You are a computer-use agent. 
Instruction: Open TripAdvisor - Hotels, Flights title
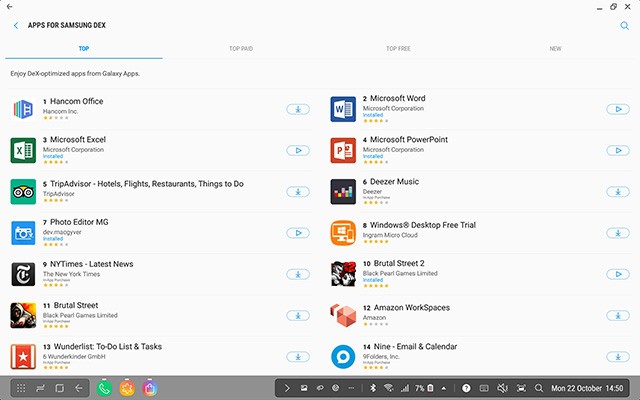[x=147, y=184]
